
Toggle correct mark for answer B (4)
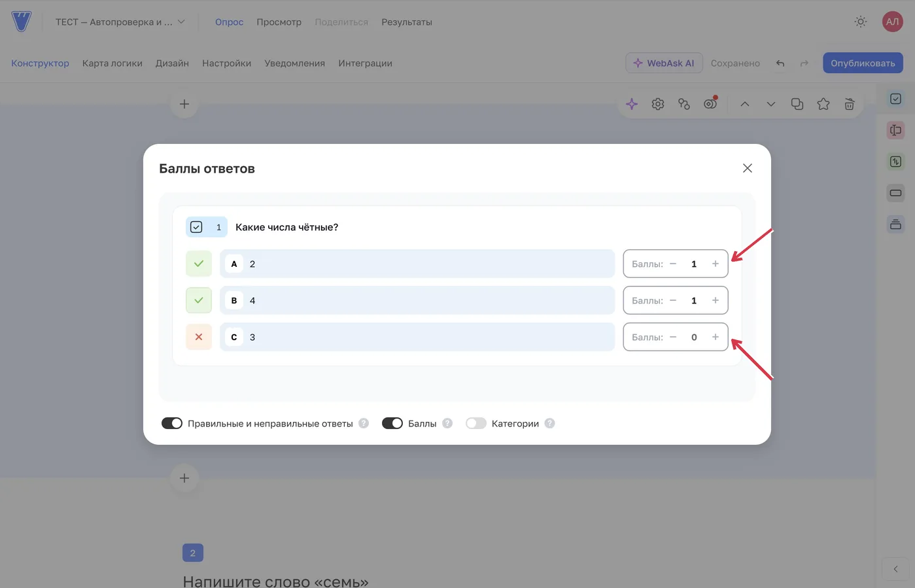click(x=199, y=300)
